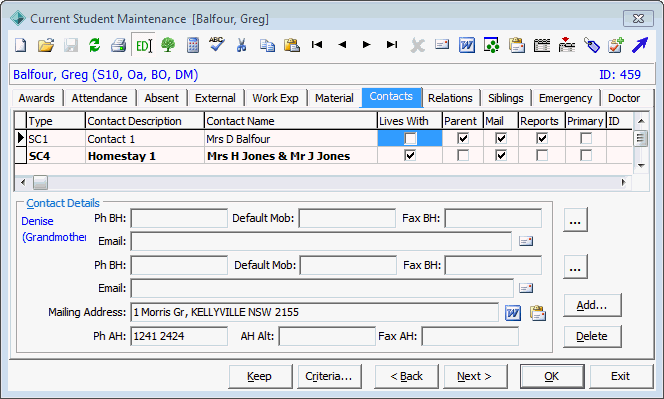
Task: Open the External tab
Action: click(x=216, y=98)
